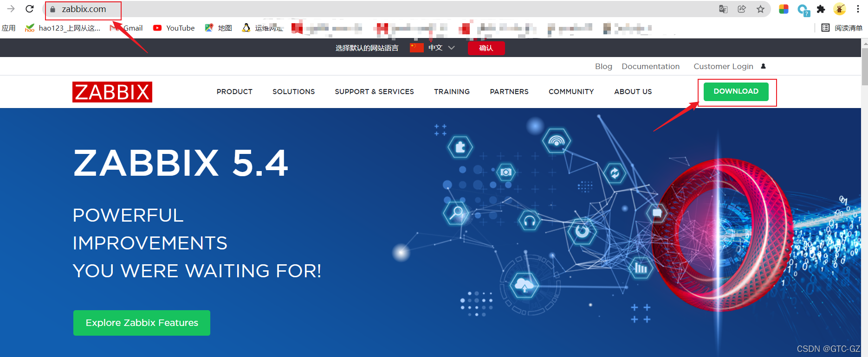The height and width of the screenshot is (357, 868).
Task: Open the Gmail bookmark
Action: [127, 28]
